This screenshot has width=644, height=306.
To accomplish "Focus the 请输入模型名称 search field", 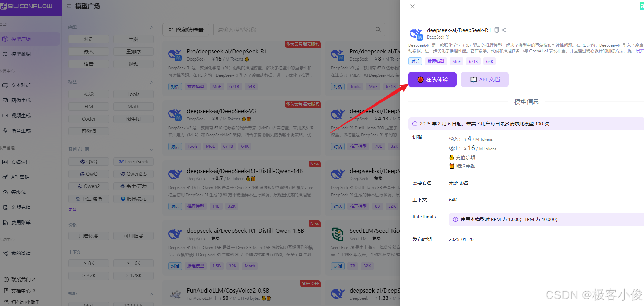I will tap(292, 30).
